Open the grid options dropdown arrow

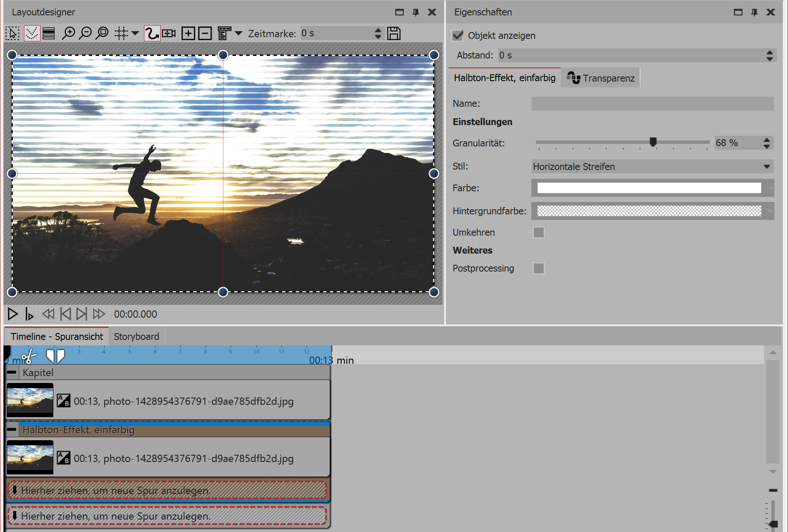tap(135, 33)
